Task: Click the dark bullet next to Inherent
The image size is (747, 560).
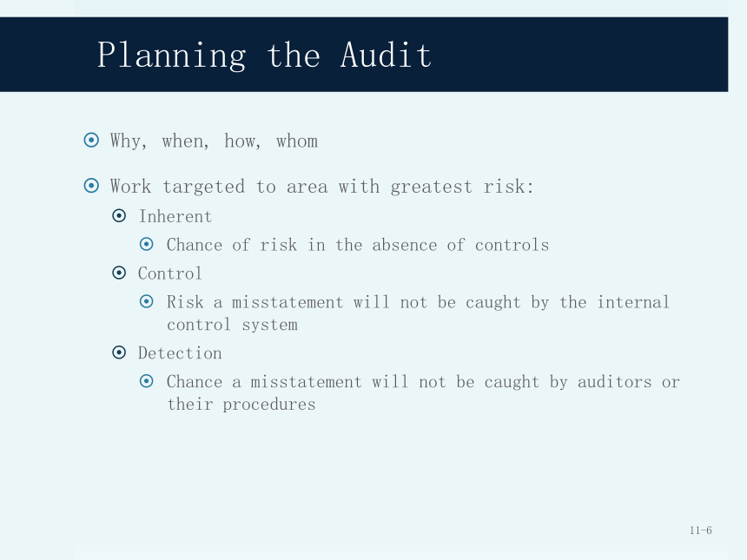Action: [x=119, y=215]
